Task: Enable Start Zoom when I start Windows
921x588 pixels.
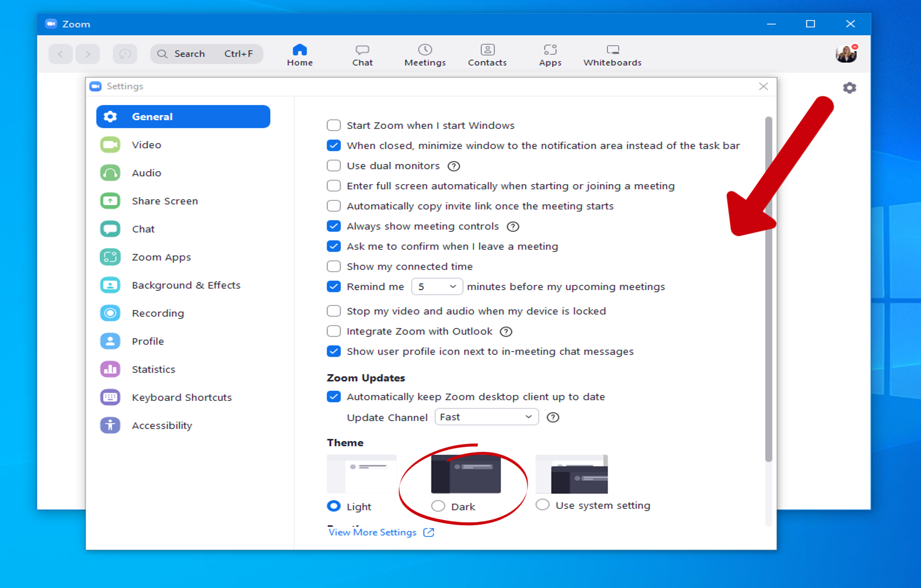Action: pyautogui.click(x=334, y=125)
